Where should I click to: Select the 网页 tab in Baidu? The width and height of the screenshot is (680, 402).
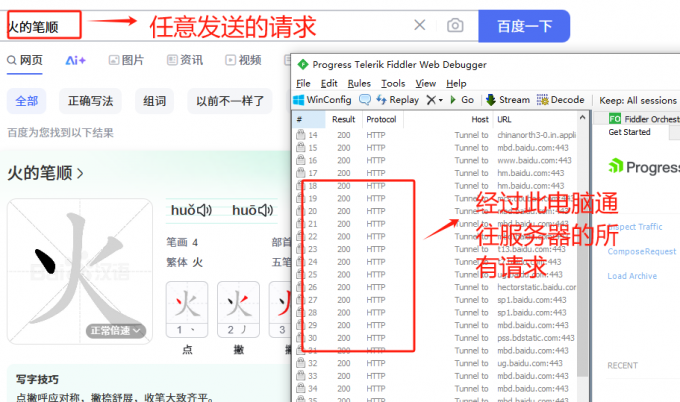(25, 60)
